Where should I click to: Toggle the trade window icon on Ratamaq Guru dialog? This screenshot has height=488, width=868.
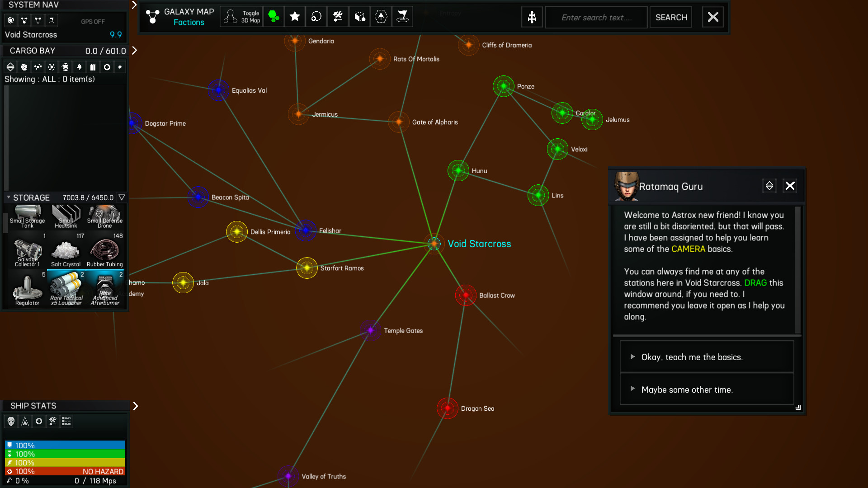[x=769, y=186]
